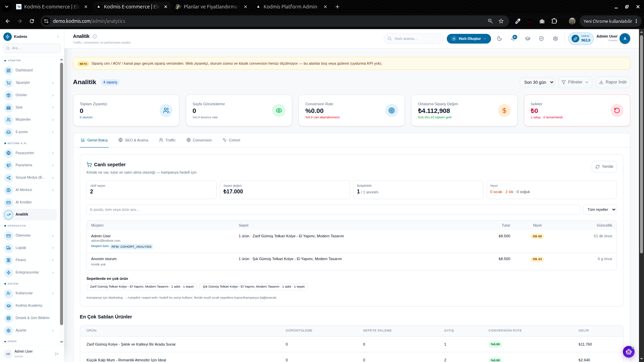This screenshot has width=644, height=362.
Task: Go to Dashboard in sidebar
Action: [30, 70]
